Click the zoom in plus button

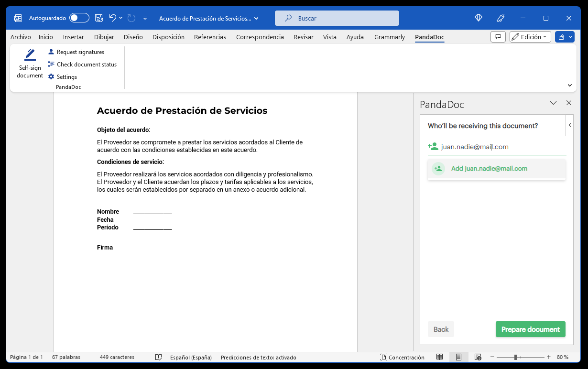click(548, 357)
